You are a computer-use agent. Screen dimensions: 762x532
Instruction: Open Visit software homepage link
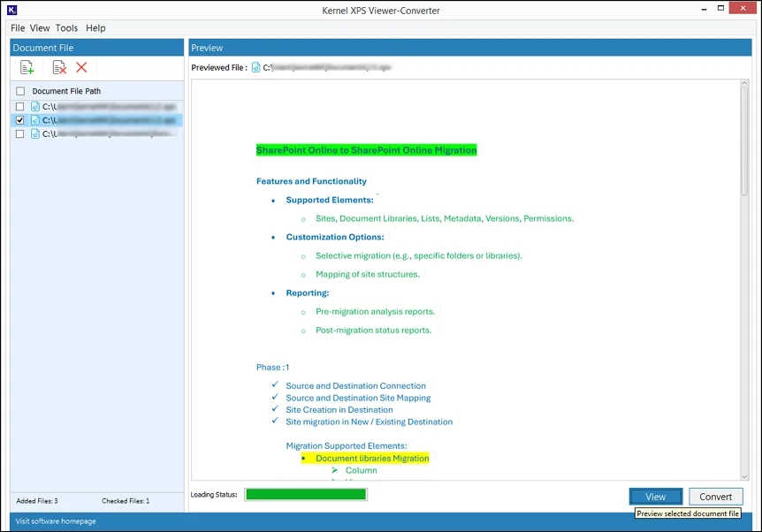[x=55, y=521]
